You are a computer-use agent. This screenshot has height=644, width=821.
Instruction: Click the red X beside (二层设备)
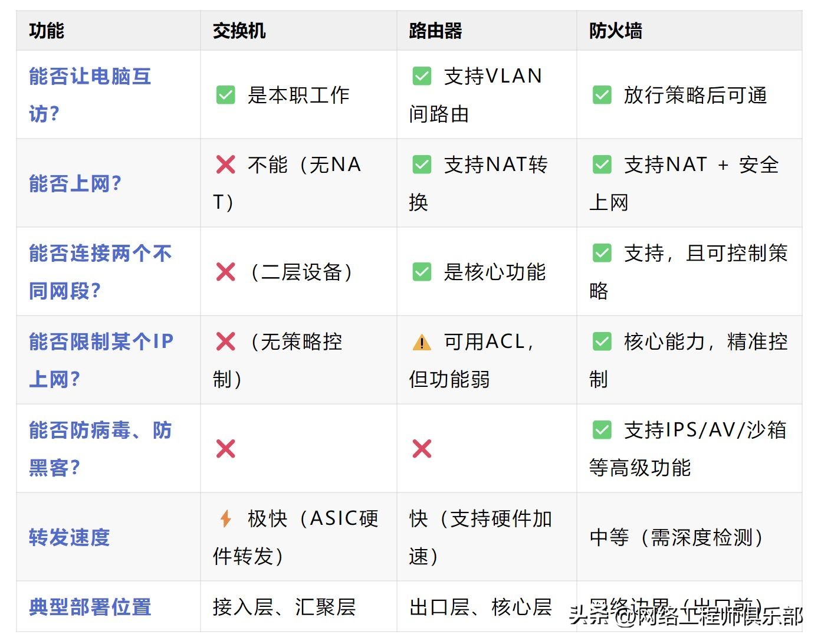(x=226, y=272)
